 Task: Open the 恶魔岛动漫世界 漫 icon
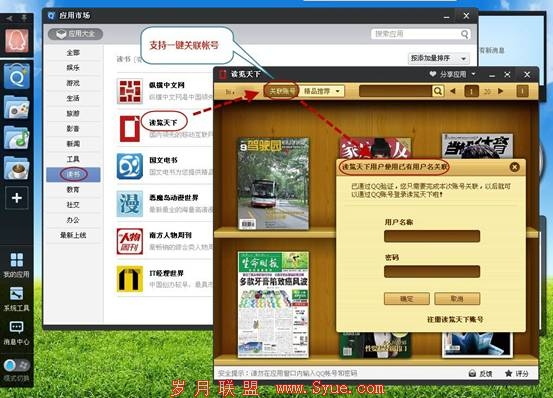tap(130, 204)
